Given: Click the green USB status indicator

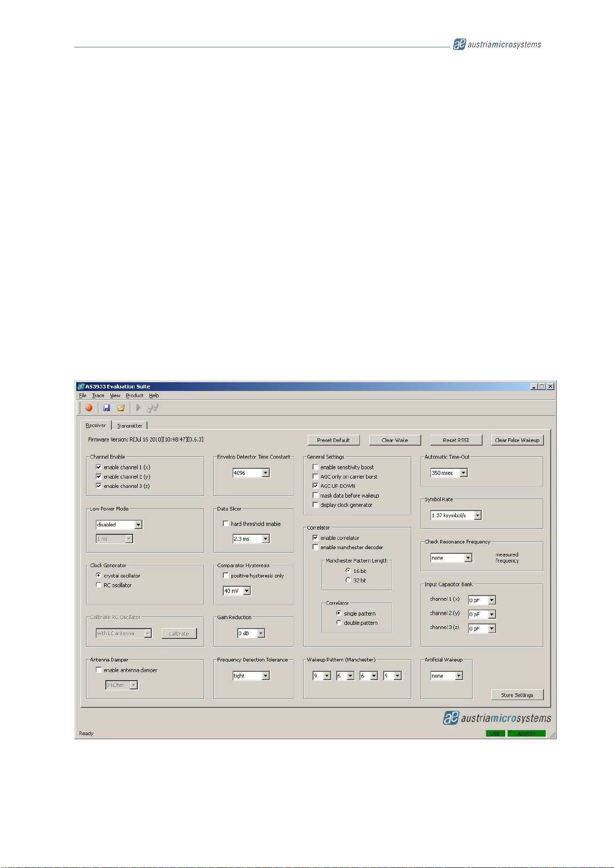Looking at the screenshot, I should 495,734.
